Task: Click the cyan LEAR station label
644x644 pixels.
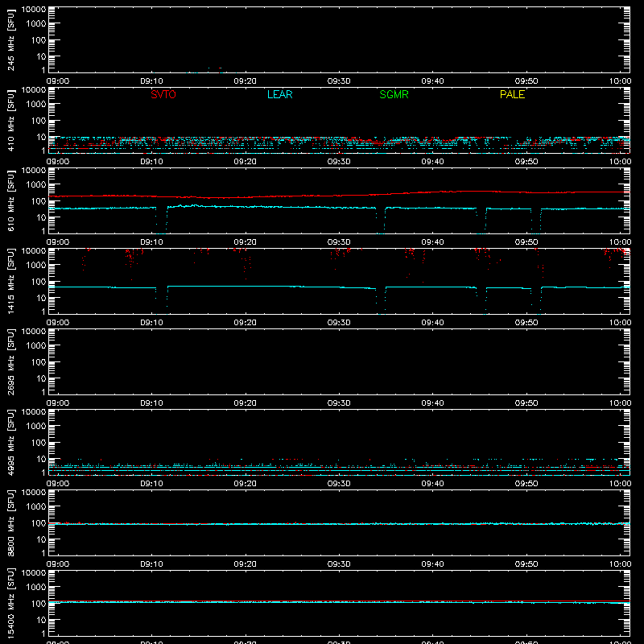Action: point(279,94)
